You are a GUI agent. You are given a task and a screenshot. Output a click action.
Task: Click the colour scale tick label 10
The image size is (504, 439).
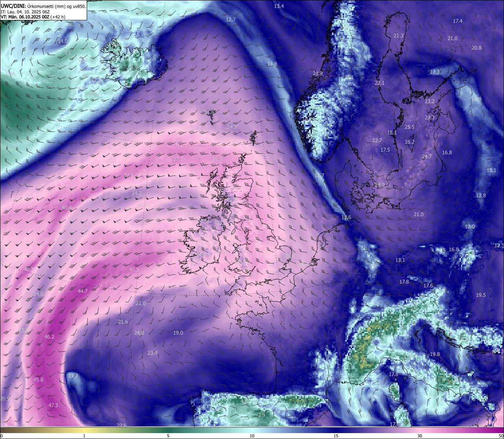(252, 436)
